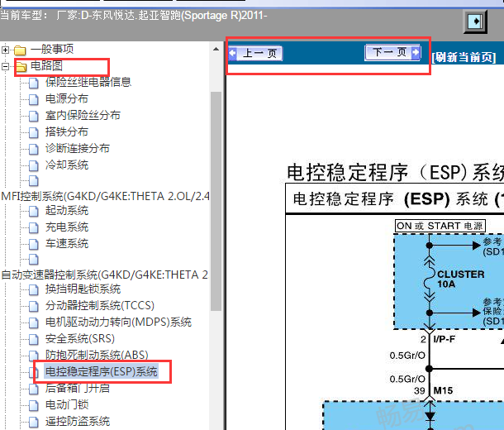
Task: Open 自动变速器控制系统 entry
Action: click(105, 275)
